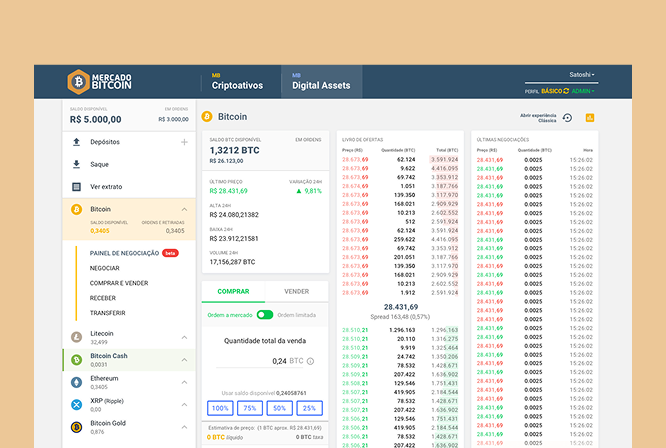The height and width of the screenshot is (448, 666).
Task: Select the VENDER tab
Action: point(296,291)
